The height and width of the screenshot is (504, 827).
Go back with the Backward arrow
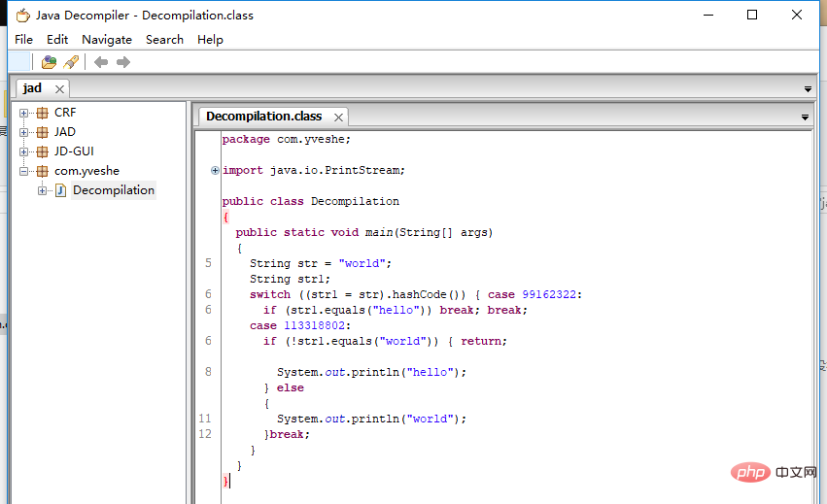tap(101, 62)
